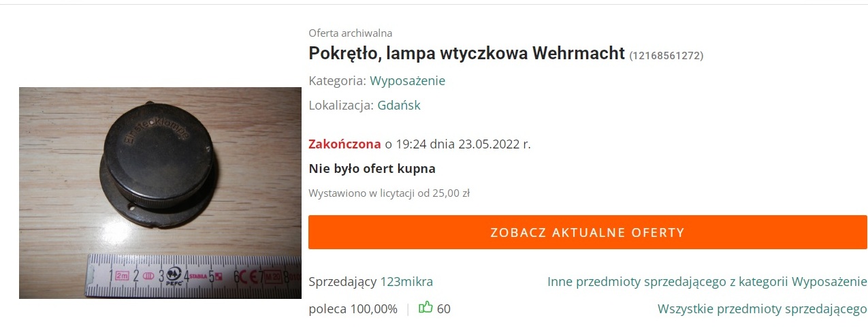
Task: Open the product photo thumbnail
Action: point(160,193)
